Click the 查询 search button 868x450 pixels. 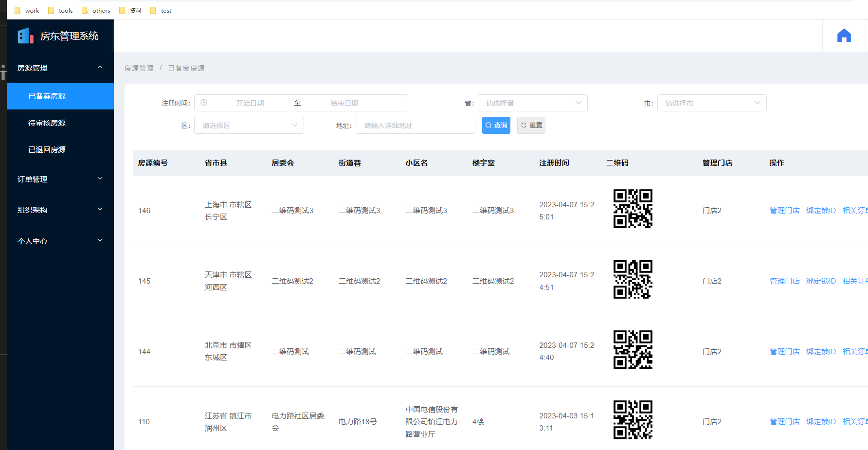[496, 125]
